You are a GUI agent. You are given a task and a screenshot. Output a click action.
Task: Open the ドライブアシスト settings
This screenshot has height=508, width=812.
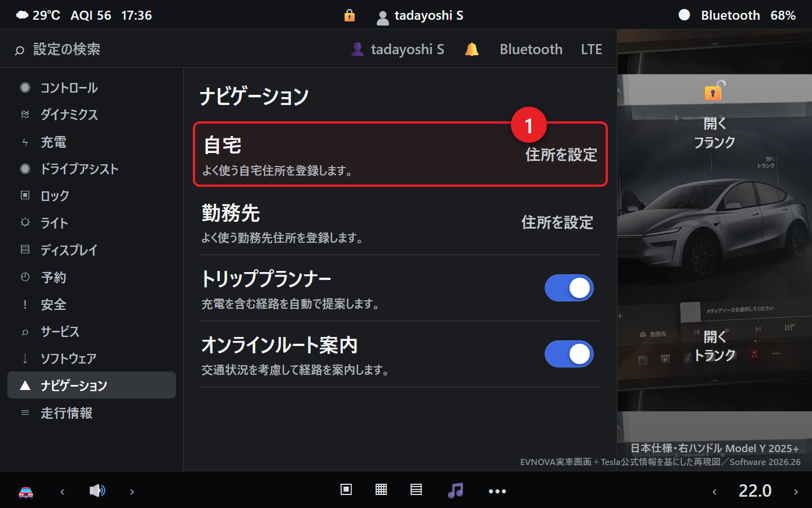pos(92,169)
